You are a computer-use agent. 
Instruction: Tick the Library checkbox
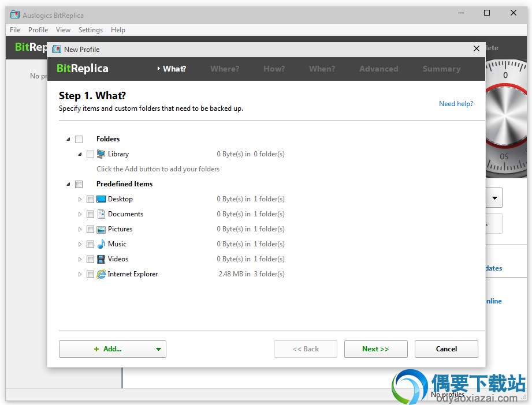point(90,154)
